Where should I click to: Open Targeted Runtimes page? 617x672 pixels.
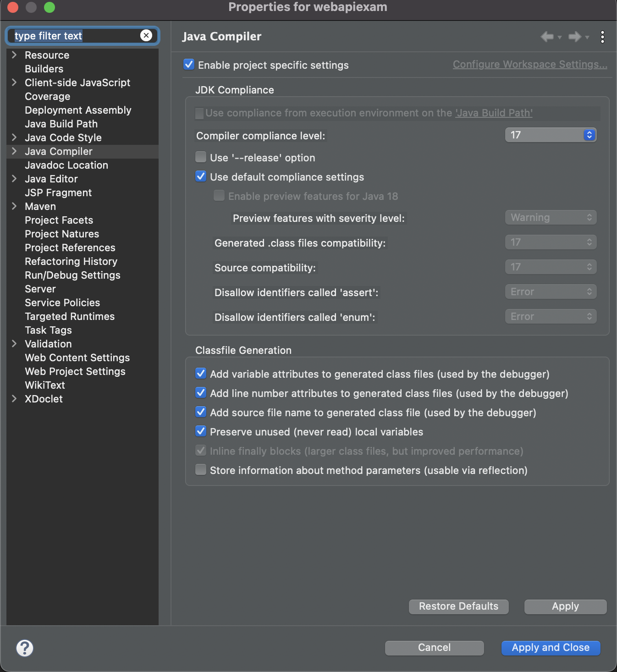[x=70, y=316]
